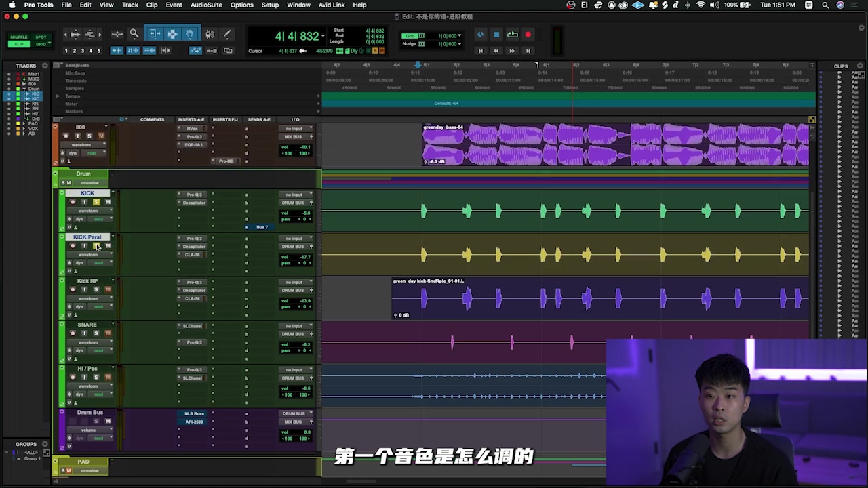Open Wi-Fi menu bar icon
The image size is (868, 488).
[701, 5]
